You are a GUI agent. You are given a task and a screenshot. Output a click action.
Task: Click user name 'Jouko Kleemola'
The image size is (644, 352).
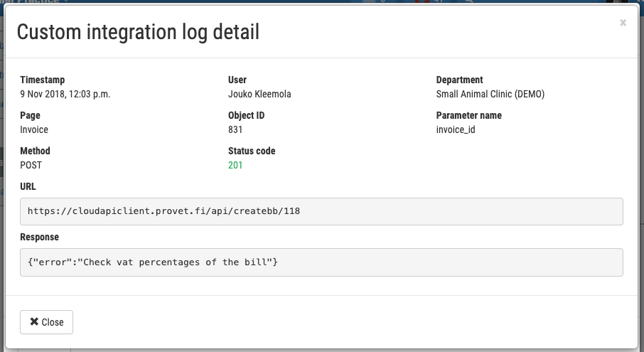(259, 94)
